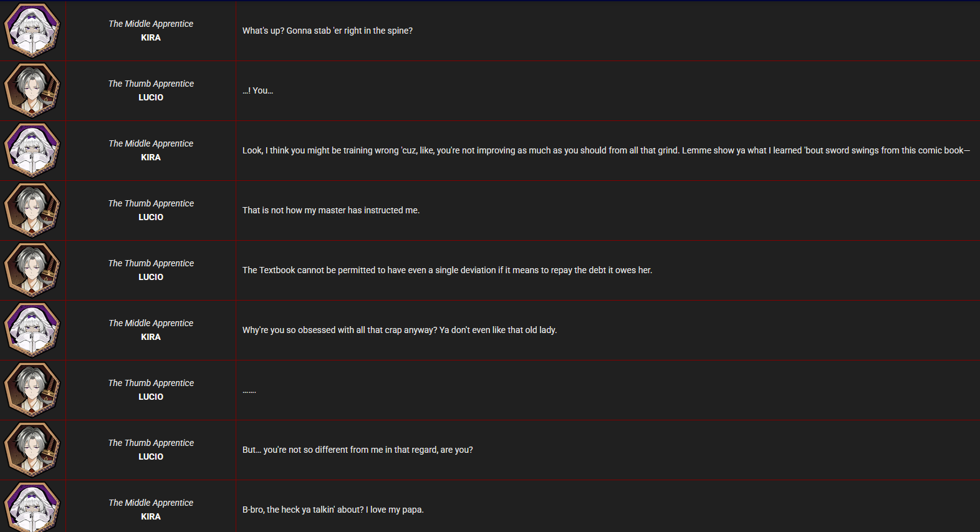Image resolution: width=980 pixels, height=532 pixels.
Task: Click the "The Textbook cannot be permitted" line
Action: 447,270
